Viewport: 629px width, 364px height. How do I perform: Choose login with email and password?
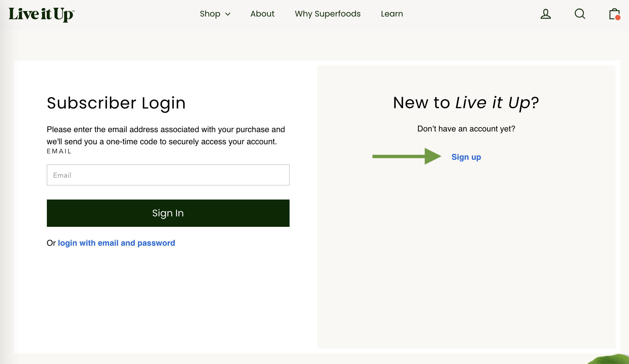[116, 243]
